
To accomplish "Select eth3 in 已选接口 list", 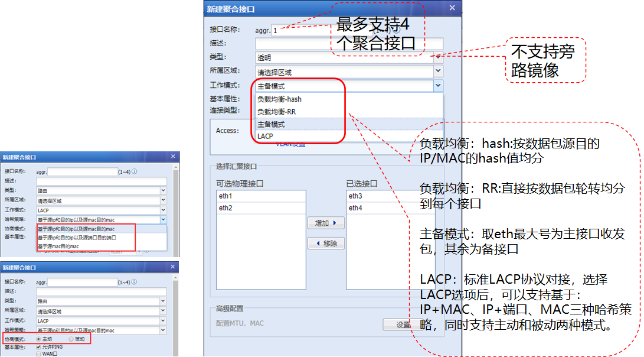I will (390, 196).
